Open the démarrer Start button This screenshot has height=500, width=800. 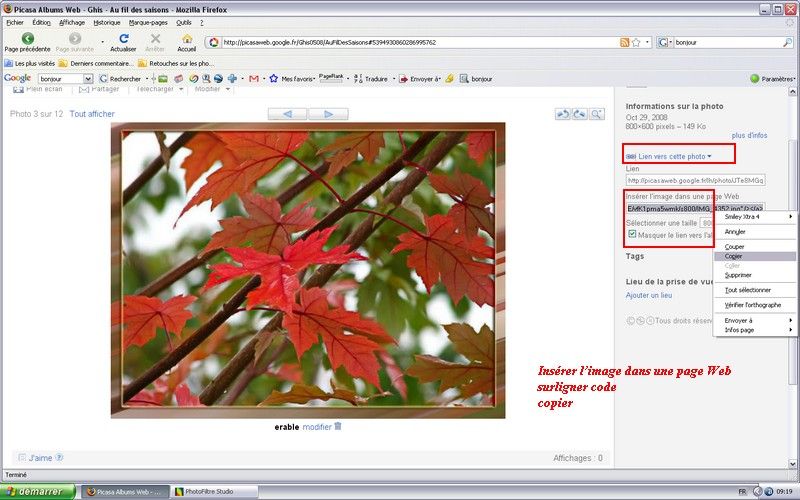38,492
